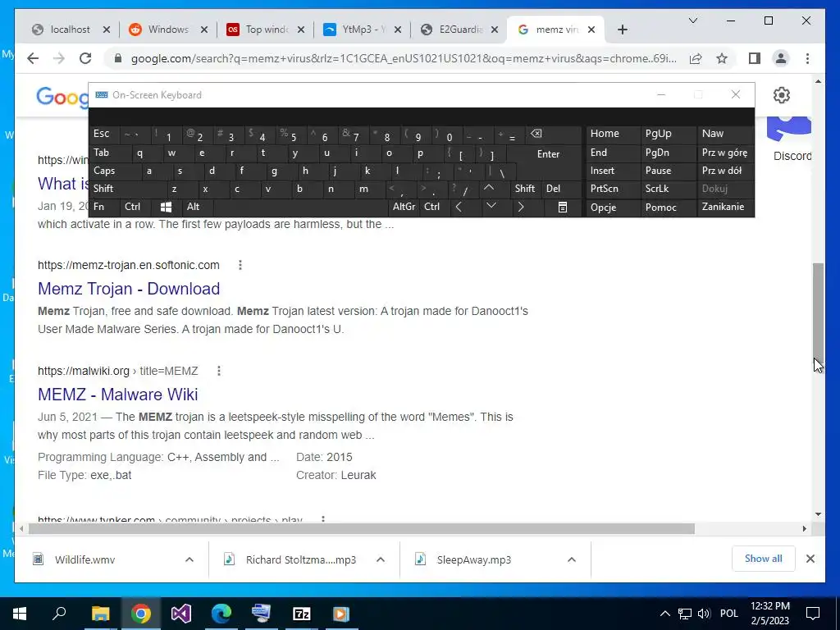Screen dimensions: 840x630
Task: Dismiss the downloads bar
Action: click(810, 559)
